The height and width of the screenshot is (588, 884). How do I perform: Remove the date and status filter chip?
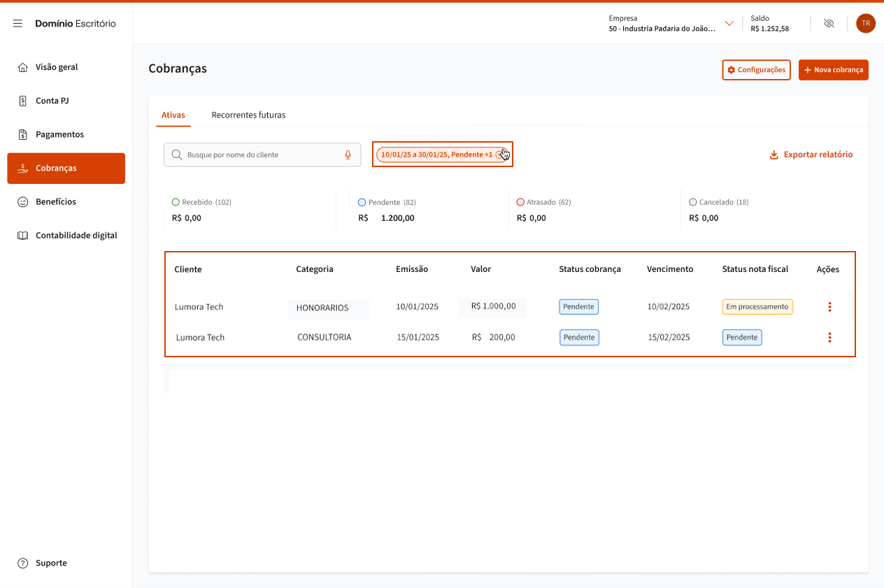pos(499,155)
